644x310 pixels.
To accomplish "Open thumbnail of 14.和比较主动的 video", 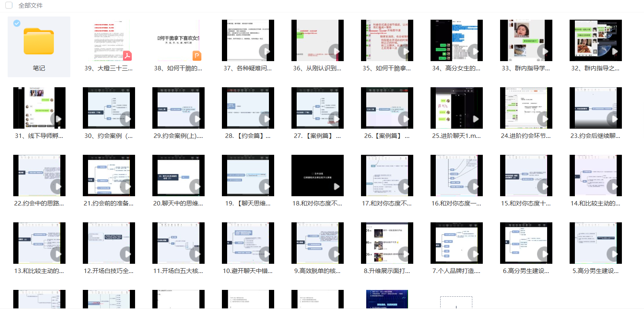I will click(x=596, y=175).
